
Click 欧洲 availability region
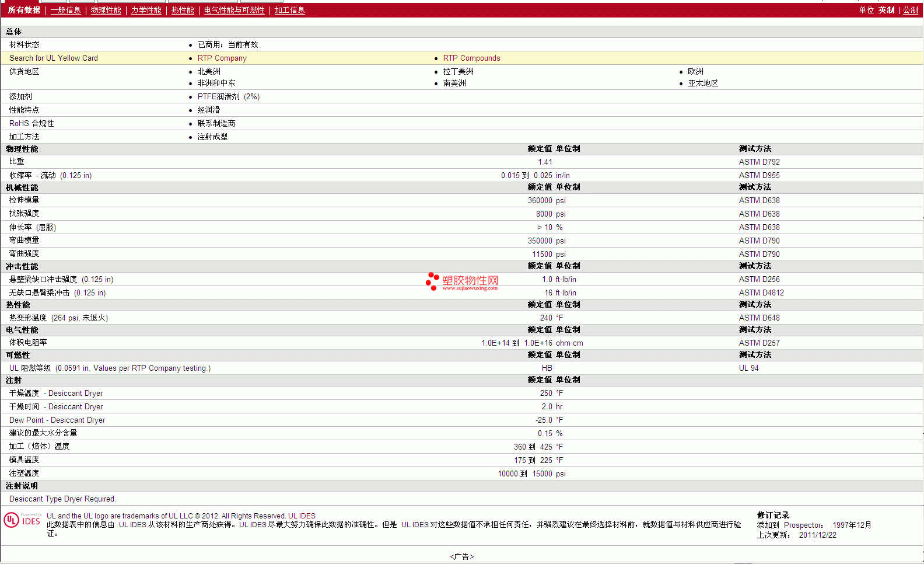pos(696,72)
